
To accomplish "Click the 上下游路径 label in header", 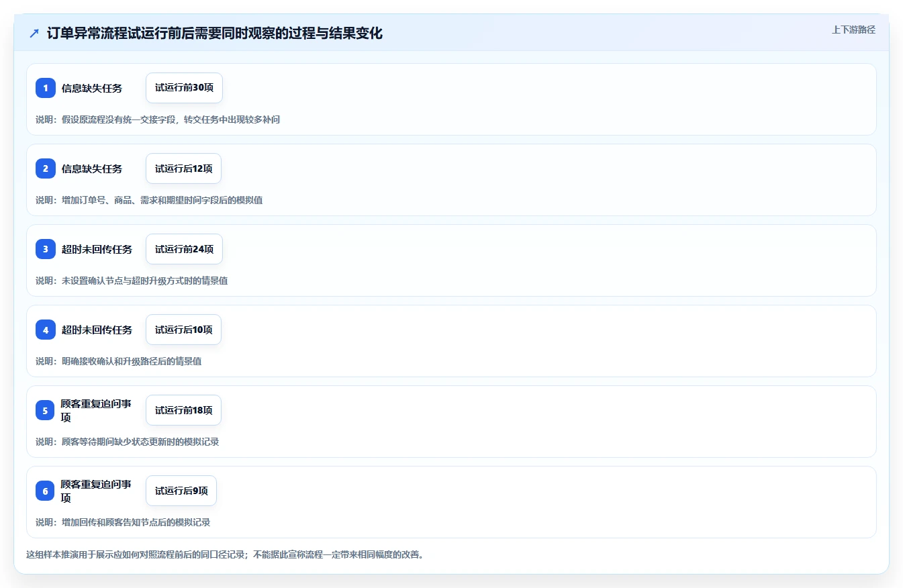I will tap(853, 30).
